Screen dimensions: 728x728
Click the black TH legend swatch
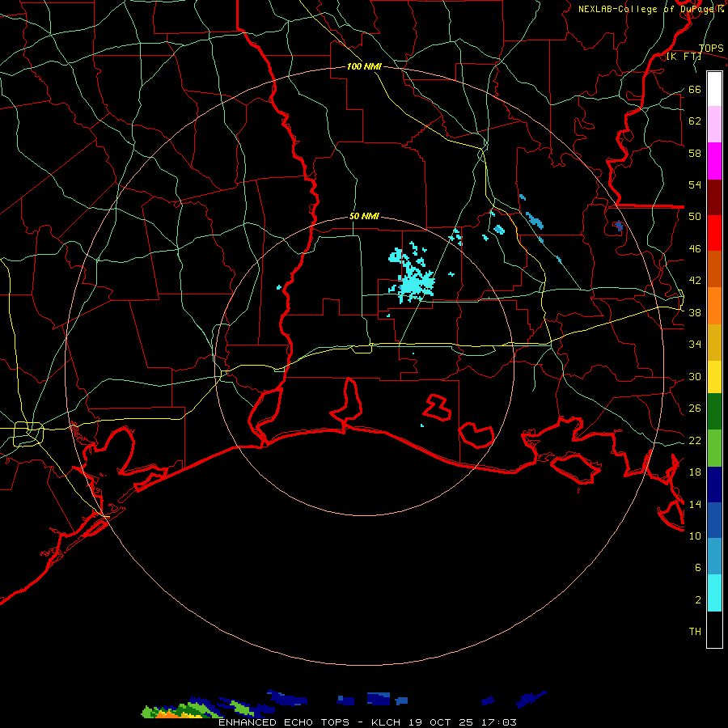point(714,629)
